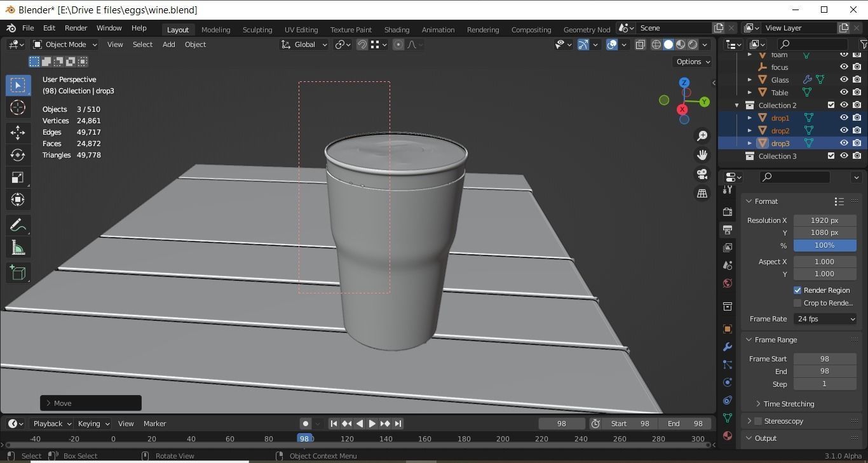
Task: Open World properties globe tab
Action: click(728, 283)
